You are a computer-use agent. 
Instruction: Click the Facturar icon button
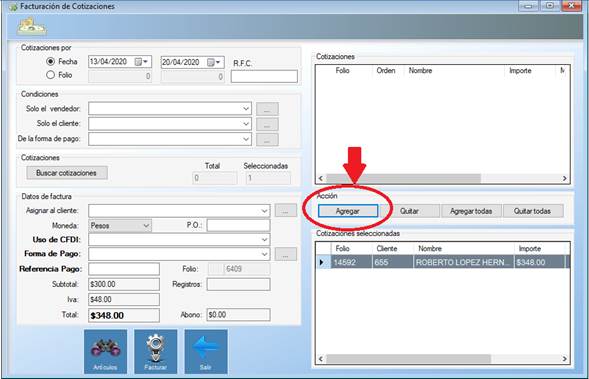(x=156, y=352)
